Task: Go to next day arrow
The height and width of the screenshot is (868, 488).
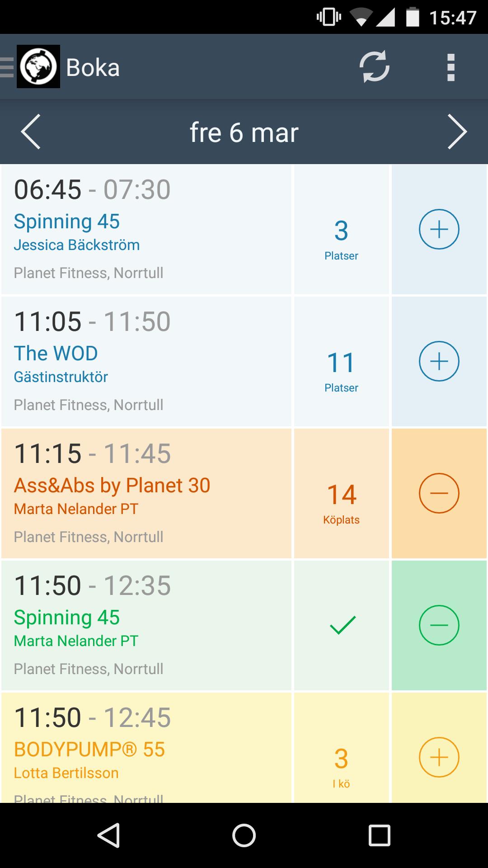Action: pyautogui.click(x=457, y=132)
